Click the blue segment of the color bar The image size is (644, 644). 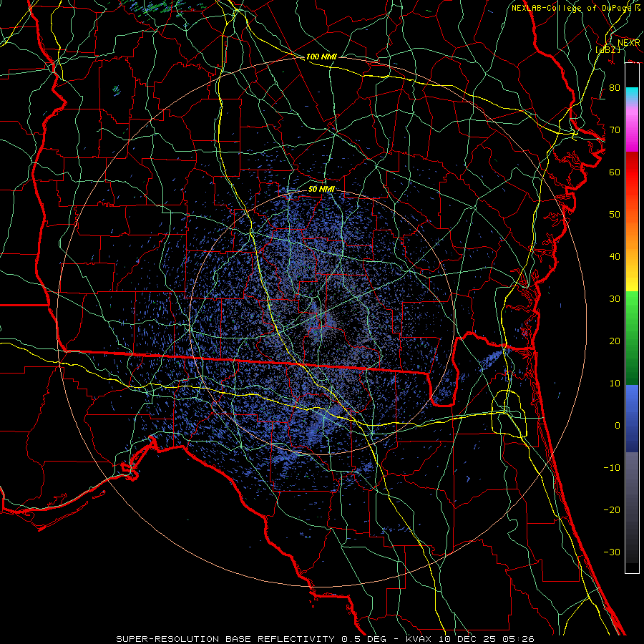pos(632,419)
